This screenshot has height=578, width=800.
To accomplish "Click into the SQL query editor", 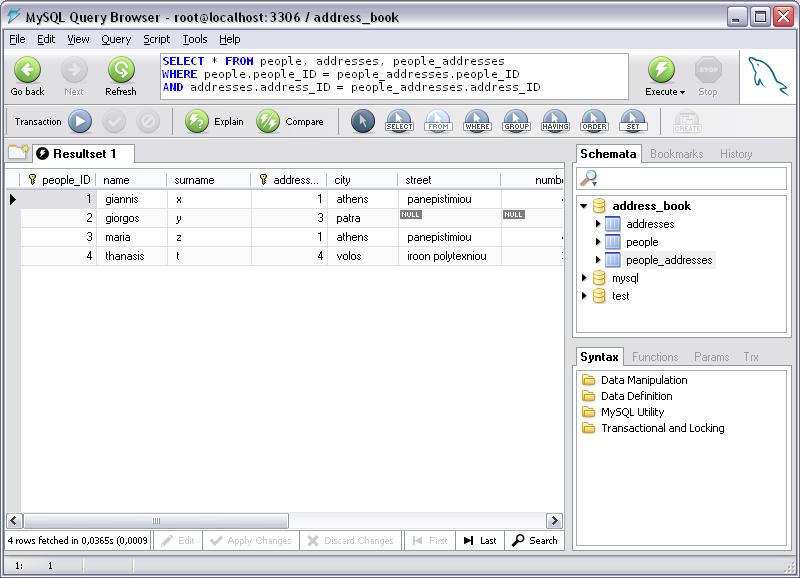I will tap(394, 76).
